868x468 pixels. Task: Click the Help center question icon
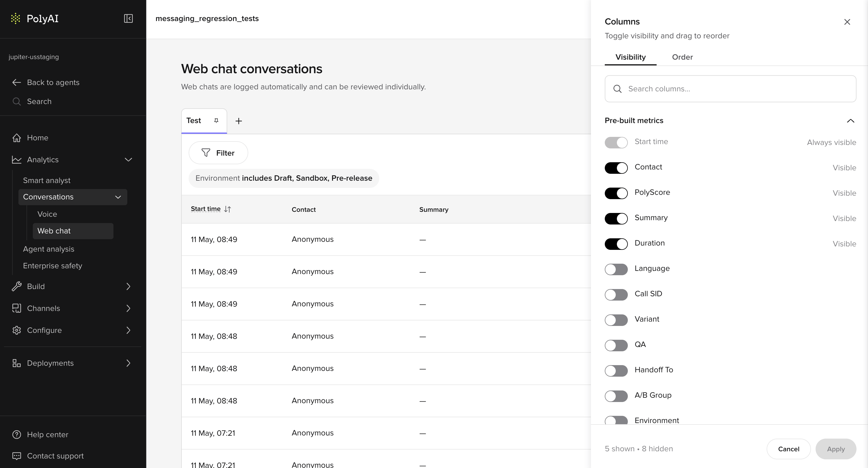pyautogui.click(x=16, y=435)
